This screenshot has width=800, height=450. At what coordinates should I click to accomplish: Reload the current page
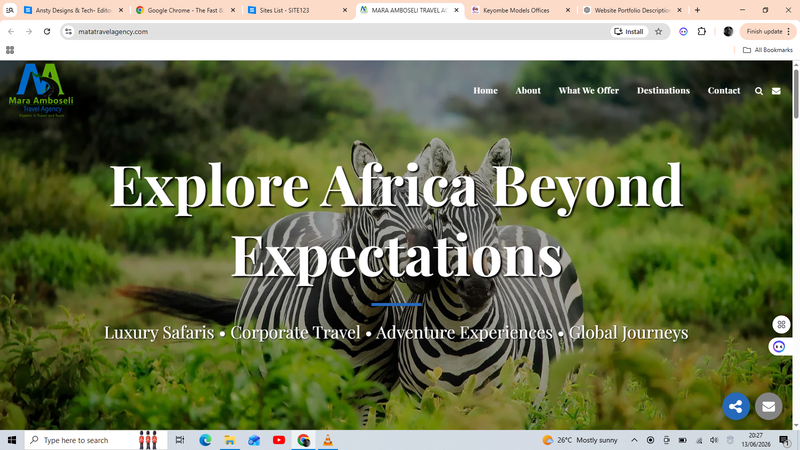click(47, 32)
